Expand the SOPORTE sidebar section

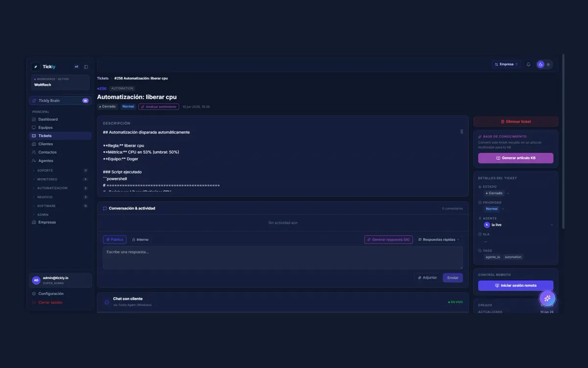click(x=60, y=170)
